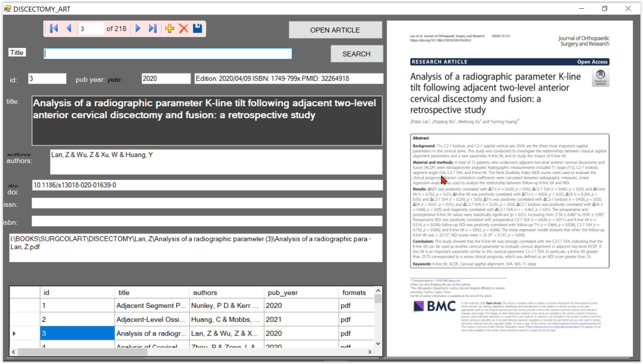Save data with floppy disk icon
This screenshot has height=364, width=643.
tap(198, 29)
